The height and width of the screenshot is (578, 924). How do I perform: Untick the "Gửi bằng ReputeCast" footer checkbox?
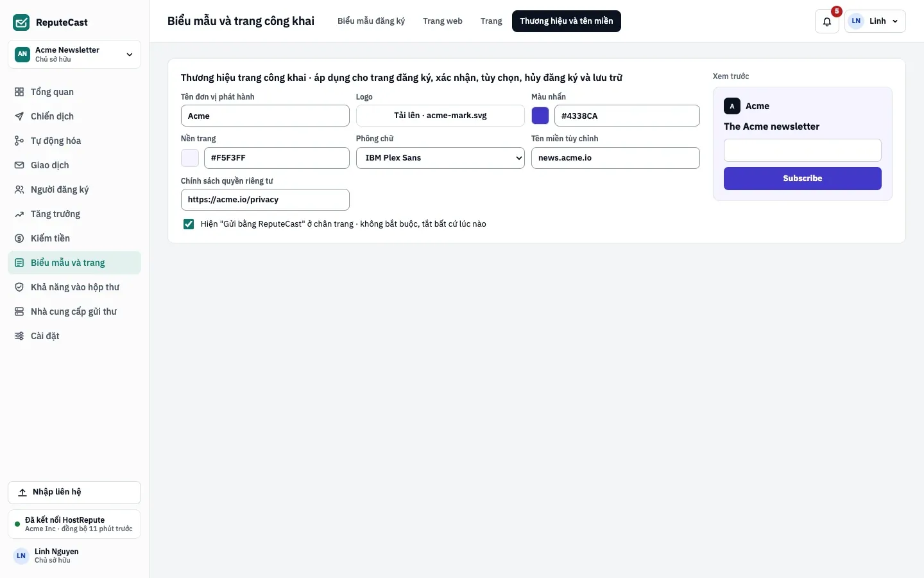tap(189, 224)
